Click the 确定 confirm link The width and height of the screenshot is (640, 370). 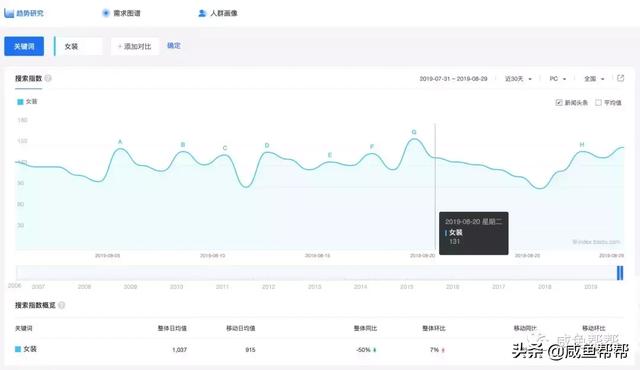point(174,46)
